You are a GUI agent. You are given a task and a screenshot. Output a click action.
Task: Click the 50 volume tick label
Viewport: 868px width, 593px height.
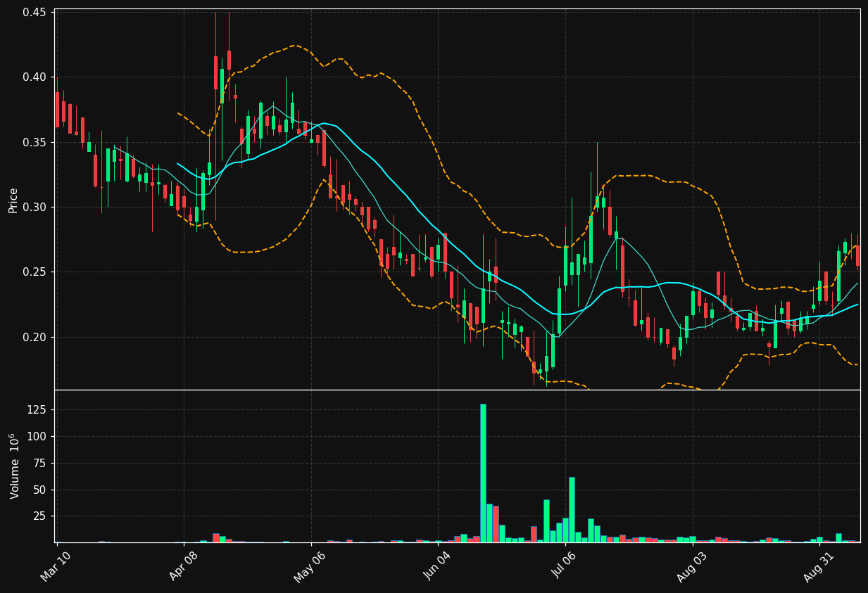tap(41, 490)
